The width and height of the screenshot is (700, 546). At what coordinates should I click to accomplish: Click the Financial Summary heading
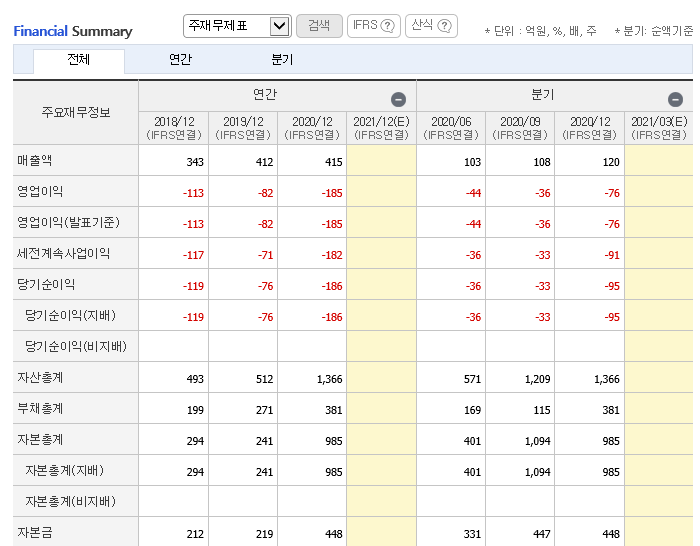(73, 31)
